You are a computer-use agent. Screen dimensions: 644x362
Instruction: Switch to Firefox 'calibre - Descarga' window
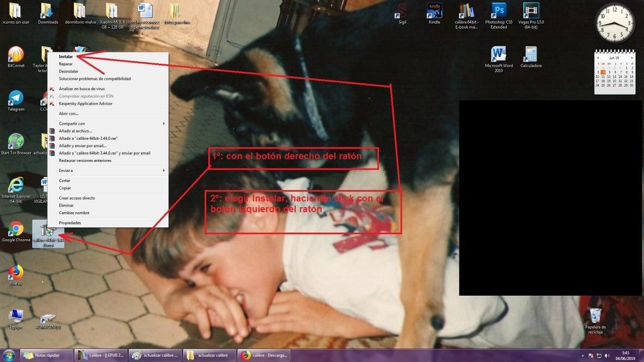(264, 355)
